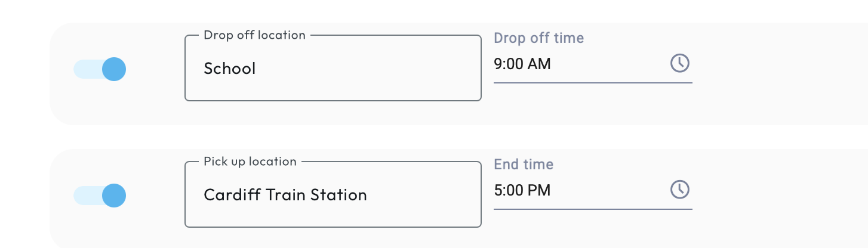Select the 9:00 AM drop off time value
The height and width of the screenshot is (248, 868).
(x=522, y=63)
